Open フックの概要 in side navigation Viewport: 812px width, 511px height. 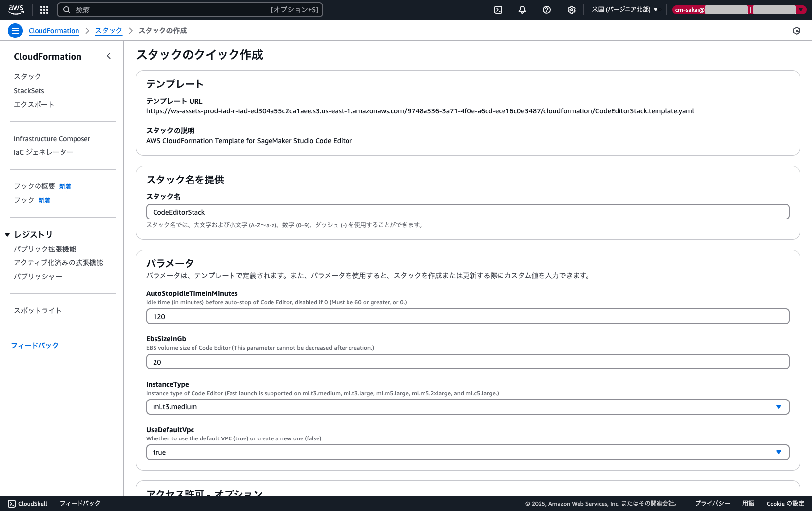pos(35,186)
